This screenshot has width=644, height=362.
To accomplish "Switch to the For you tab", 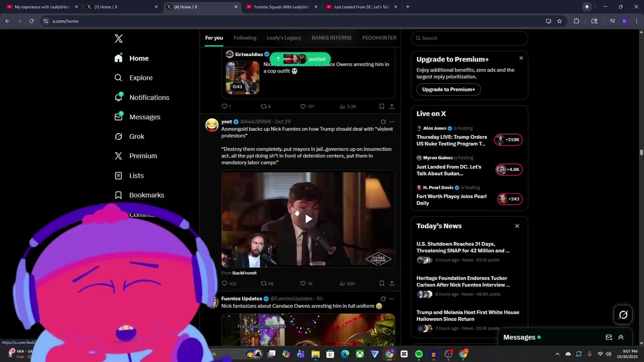I will point(214,38).
